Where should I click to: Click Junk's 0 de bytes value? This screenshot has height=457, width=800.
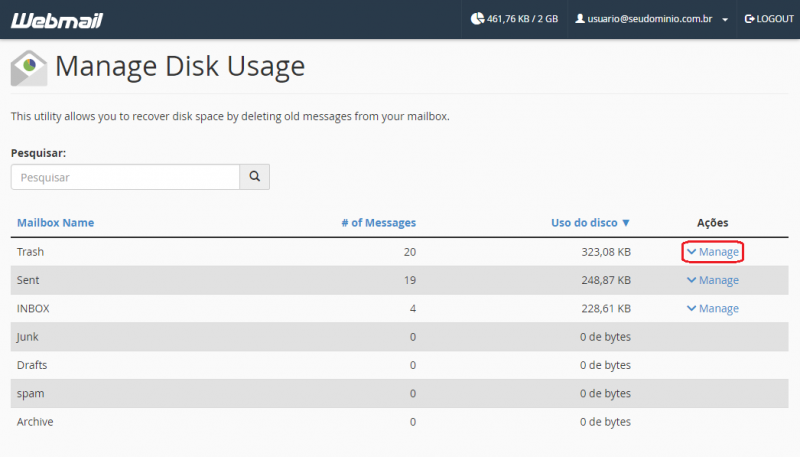605,337
